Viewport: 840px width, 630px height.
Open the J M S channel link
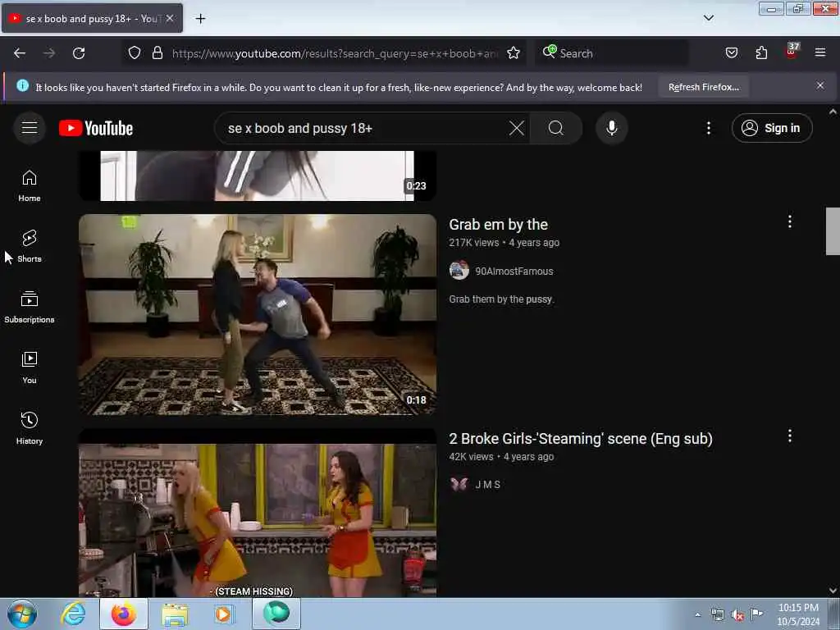point(487,484)
